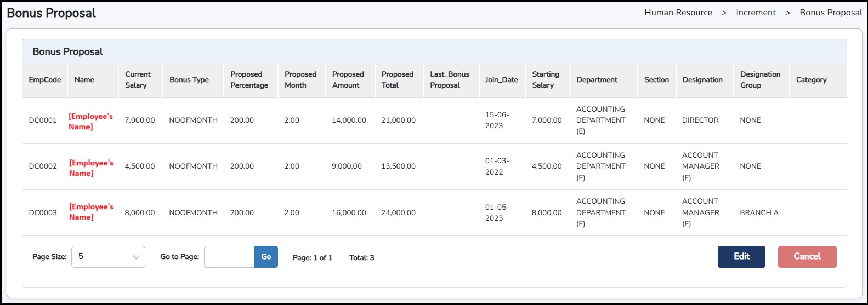Viewport: 868px width, 305px height.
Task: Click the Proposed Total column header
Action: pos(397,80)
